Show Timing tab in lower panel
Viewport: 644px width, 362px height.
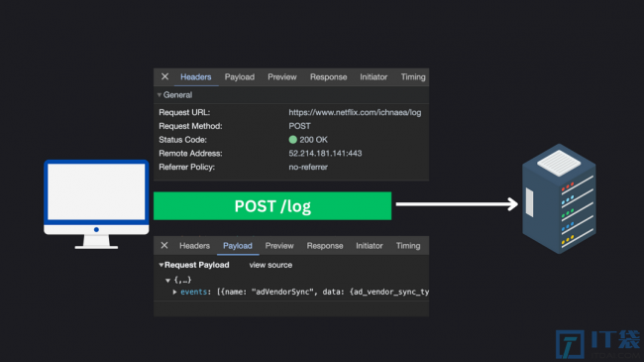point(408,246)
